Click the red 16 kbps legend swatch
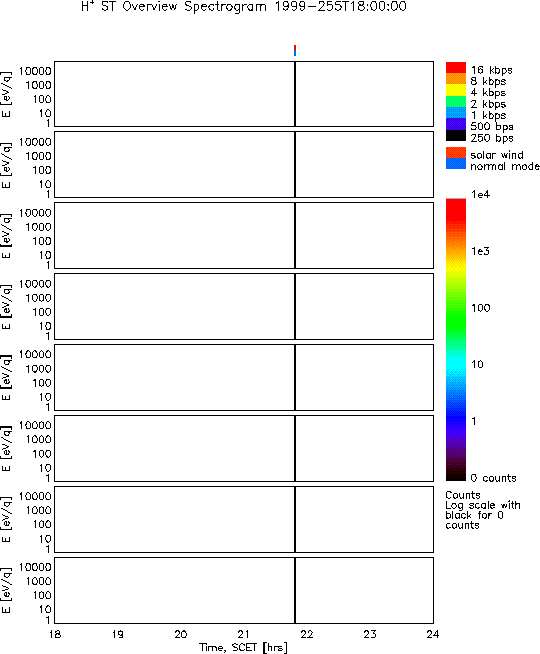 point(456,68)
